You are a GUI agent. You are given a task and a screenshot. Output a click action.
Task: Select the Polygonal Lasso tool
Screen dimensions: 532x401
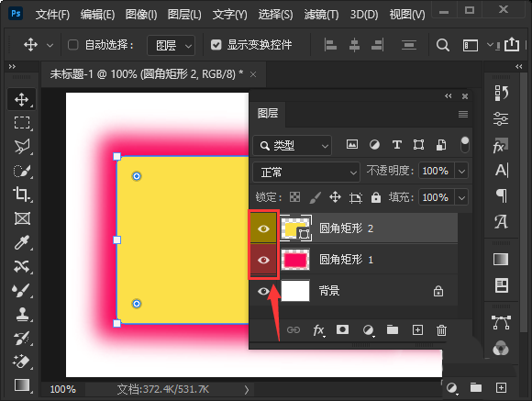(22, 147)
